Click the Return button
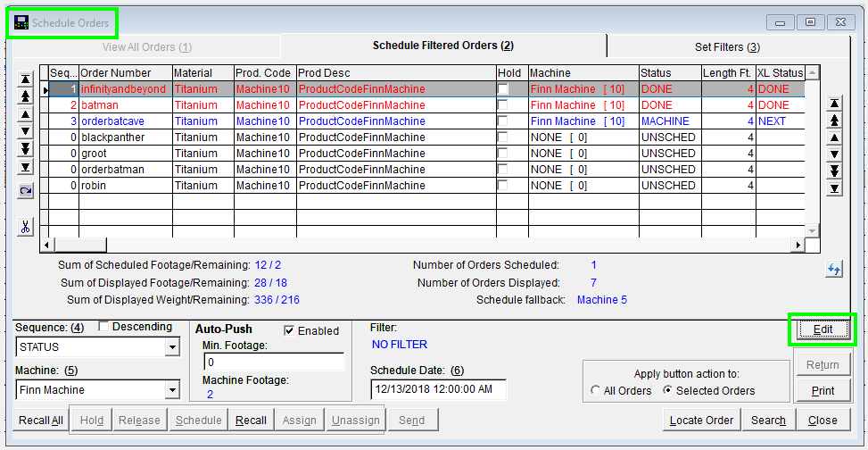 823,365
